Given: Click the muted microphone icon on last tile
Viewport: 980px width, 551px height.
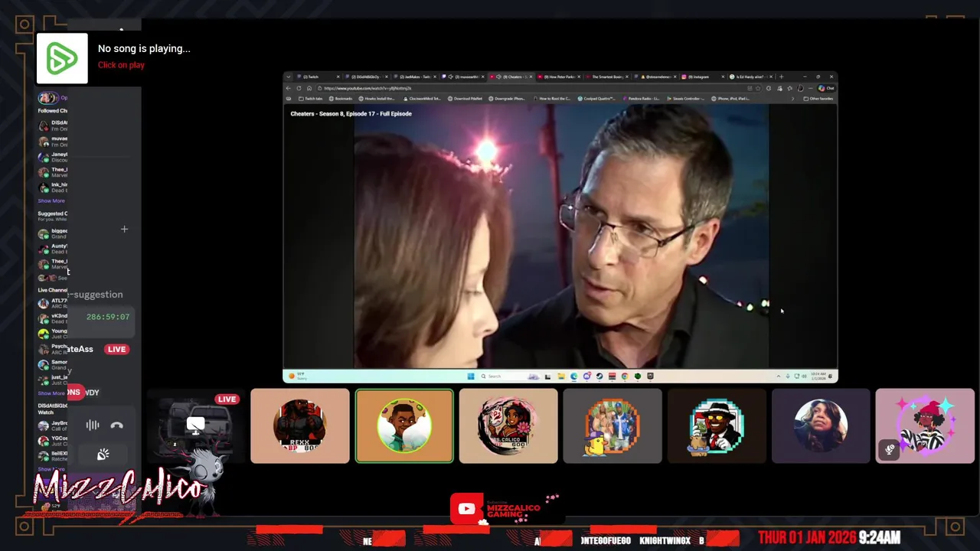Looking at the screenshot, I should click(x=890, y=450).
